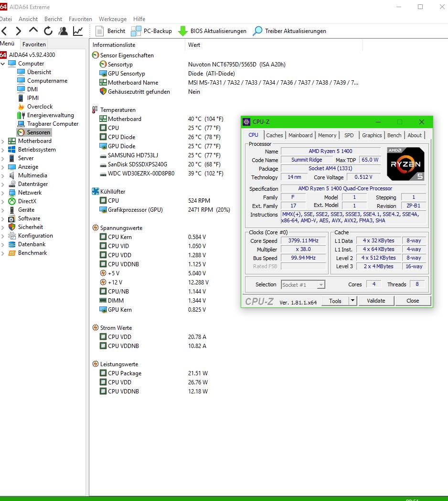Expand the Anzeige tree node
This screenshot has height=501, width=448.
(3, 167)
